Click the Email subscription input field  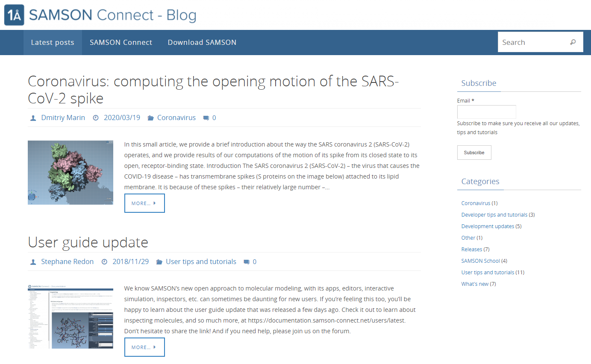(486, 112)
